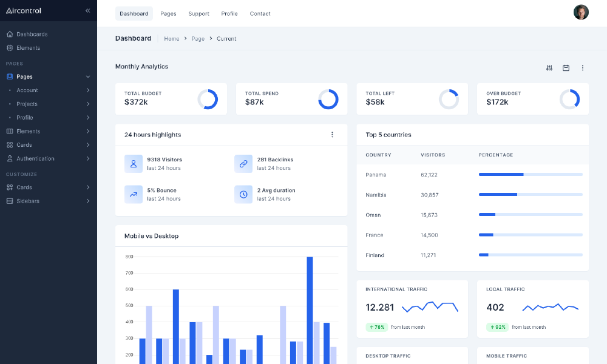
Task: Click the visitors icon in 24 hours highlights
Action: [134, 163]
